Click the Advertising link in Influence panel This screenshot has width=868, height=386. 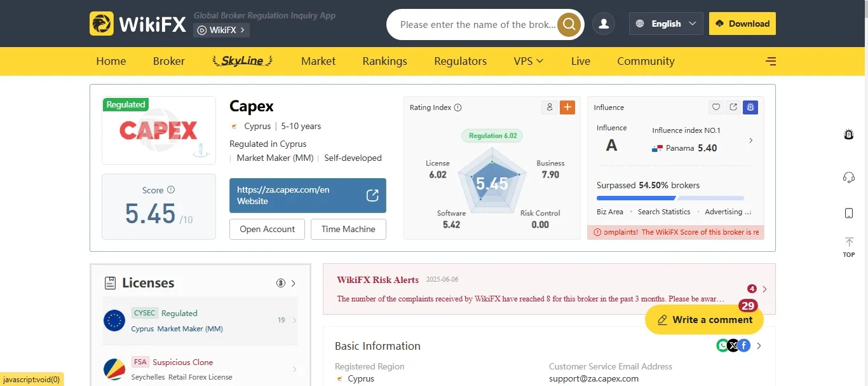click(x=728, y=212)
